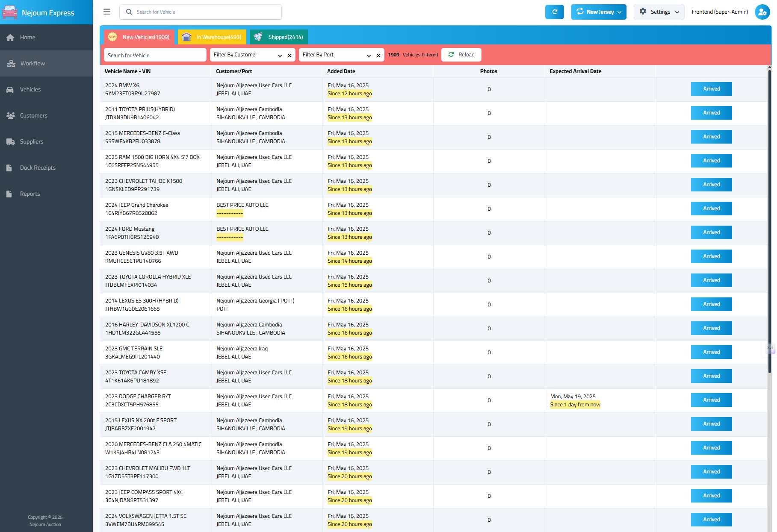This screenshot has width=777, height=532.
Task: Toggle the hamburger menu icon
Action: [107, 12]
